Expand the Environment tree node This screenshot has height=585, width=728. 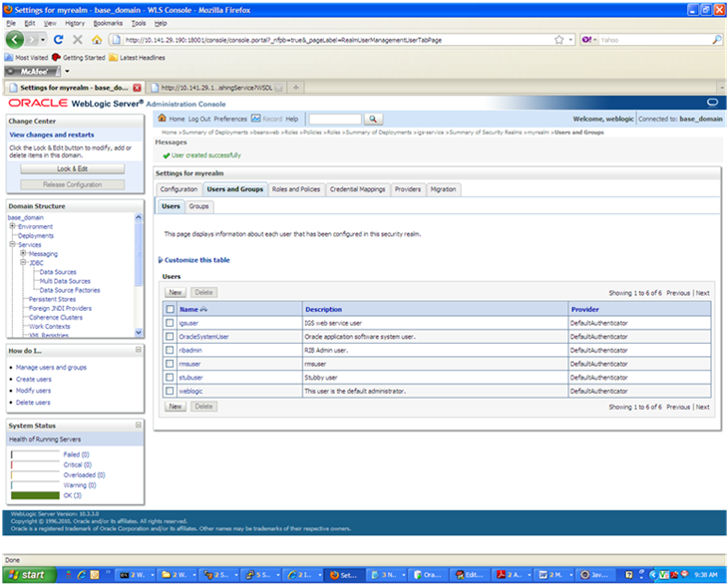click(x=13, y=226)
